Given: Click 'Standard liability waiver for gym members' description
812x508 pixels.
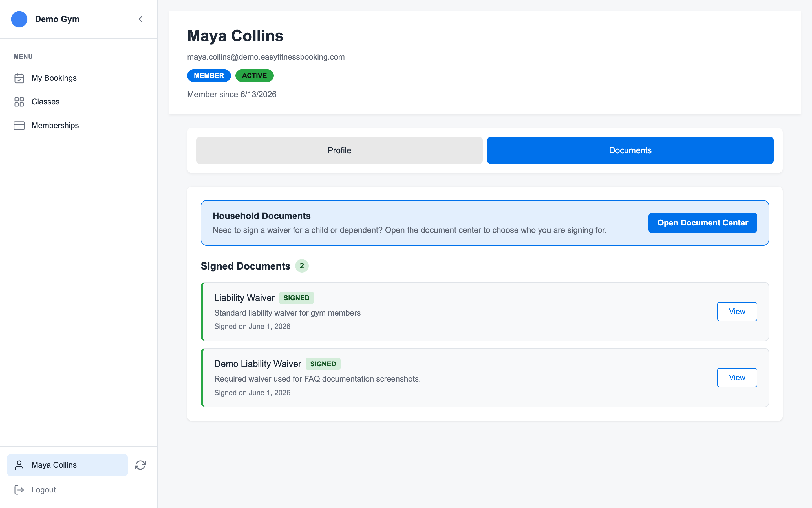Looking at the screenshot, I should click(287, 313).
